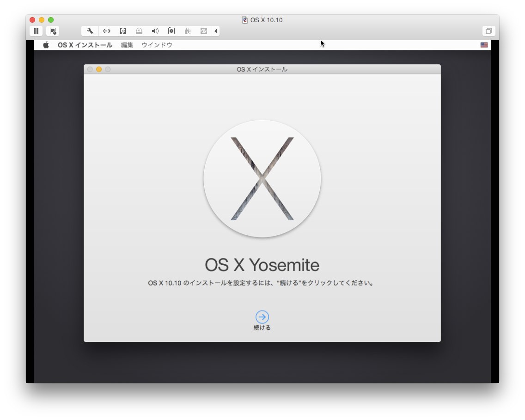This screenshot has height=420, width=525.
Task: Open the OS X インストール menu
Action: [x=85, y=45]
